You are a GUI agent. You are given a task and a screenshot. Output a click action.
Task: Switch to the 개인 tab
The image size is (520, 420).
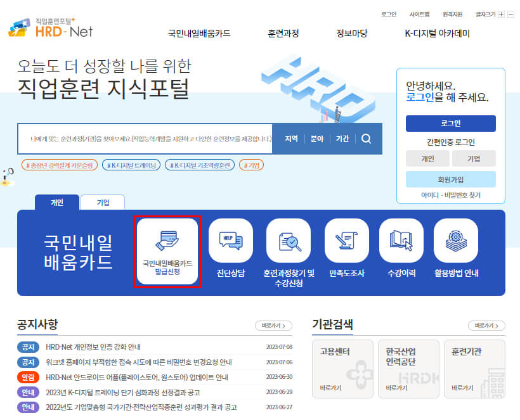pos(57,202)
